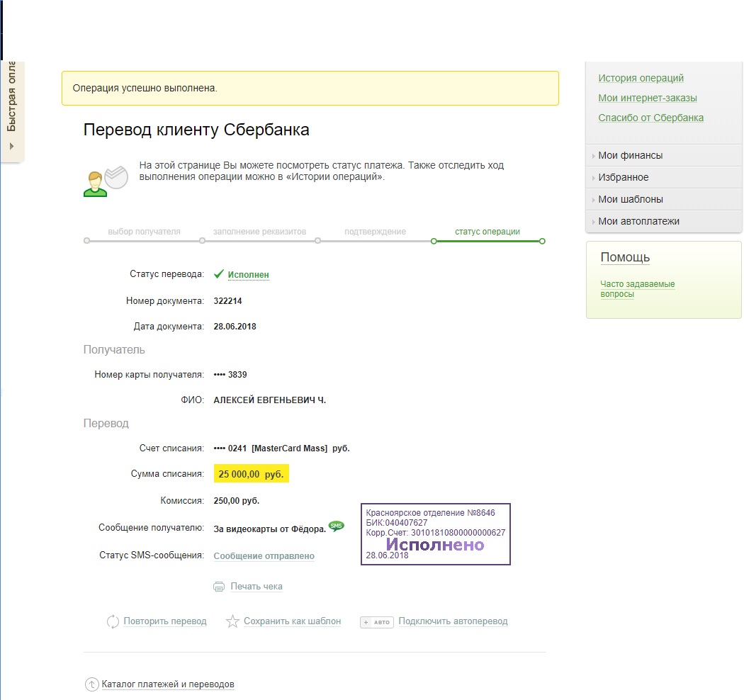Expand the Мои финансы section
The height and width of the screenshot is (700, 744).
630,155
